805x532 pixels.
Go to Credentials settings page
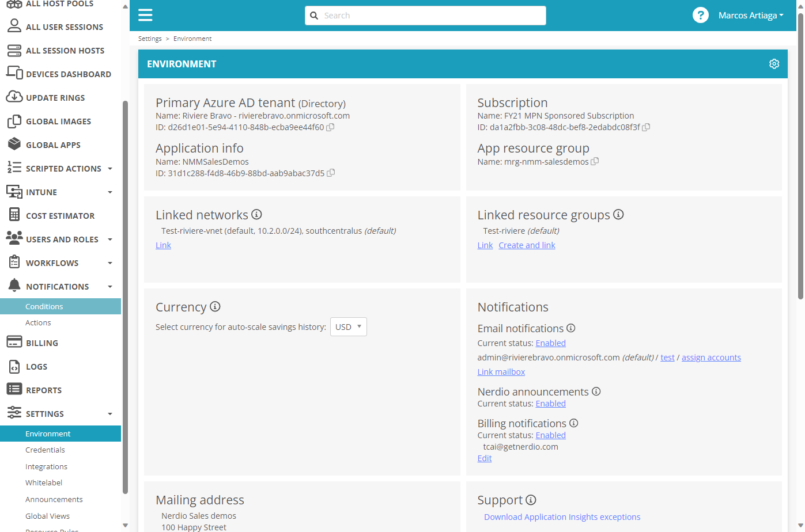pyautogui.click(x=45, y=450)
